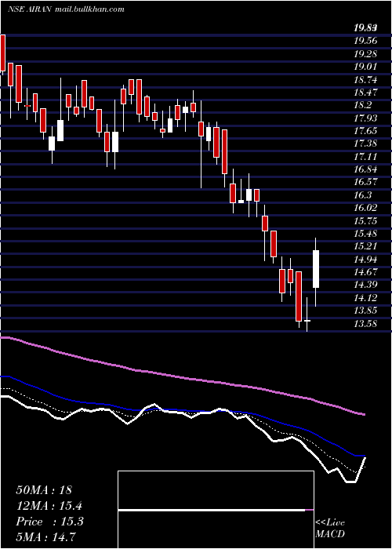Click the 13.58 price axis label
The width and height of the screenshot is (392, 549).
365,323
